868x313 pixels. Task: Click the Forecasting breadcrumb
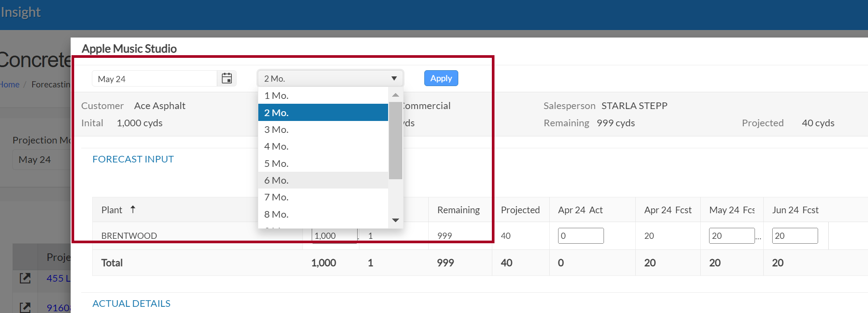pos(51,84)
